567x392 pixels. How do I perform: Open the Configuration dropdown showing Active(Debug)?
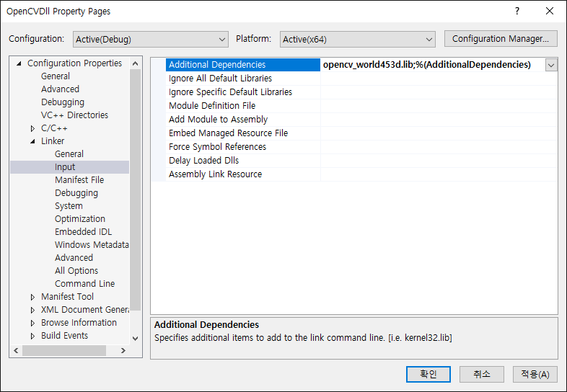pyautogui.click(x=151, y=39)
